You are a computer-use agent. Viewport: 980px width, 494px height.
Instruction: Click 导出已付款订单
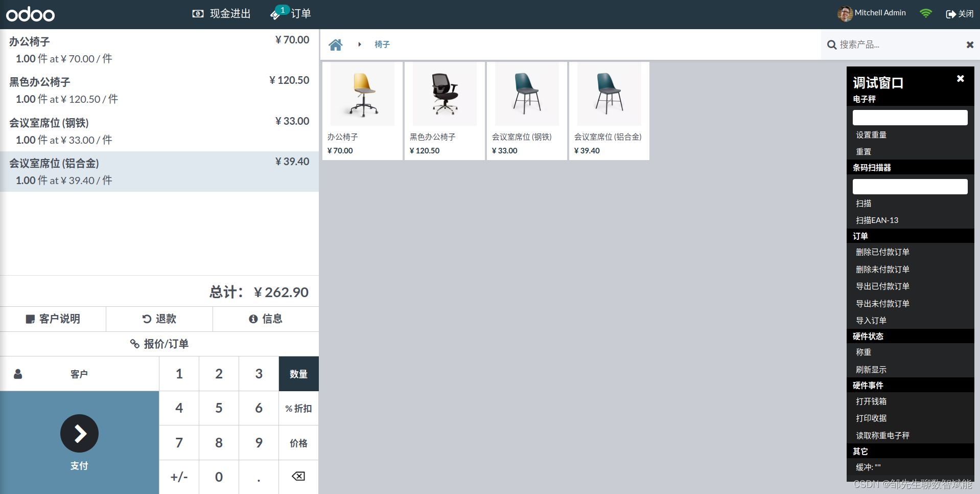coord(882,286)
